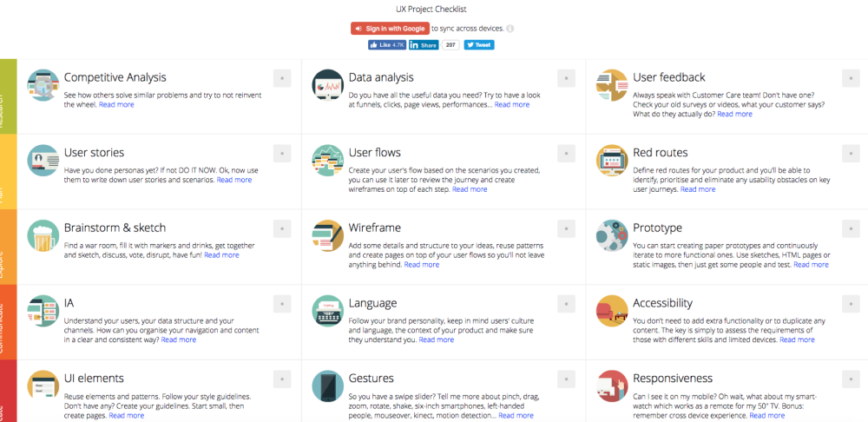Toggle the Wireframe checkbox
The height and width of the screenshot is (422, 868).
pos(566,228)
